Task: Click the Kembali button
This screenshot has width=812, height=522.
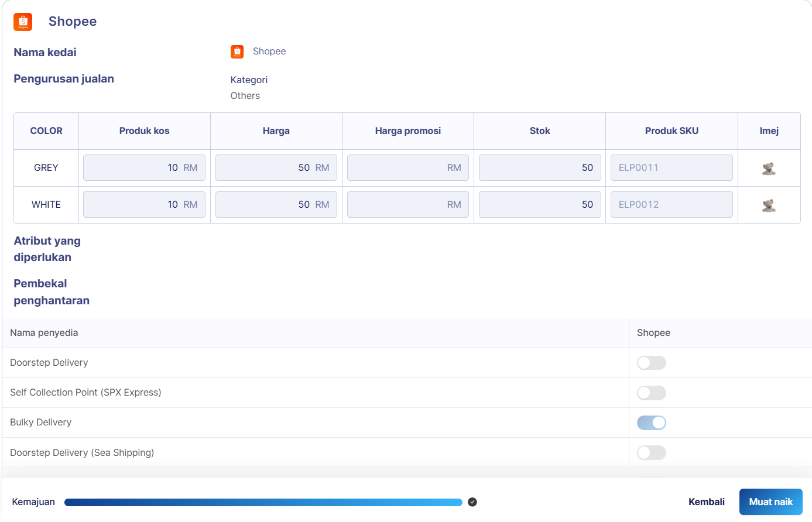Action: pyautogui.click(x=706, y=502)
